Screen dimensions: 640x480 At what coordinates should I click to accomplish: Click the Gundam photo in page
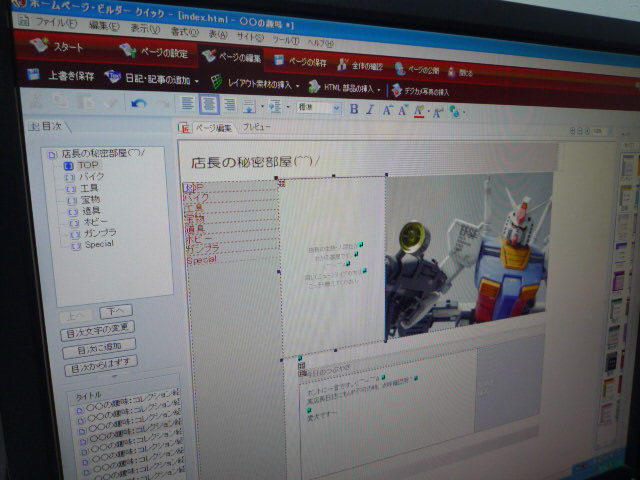pyautogui.click(x=468, y=255)
